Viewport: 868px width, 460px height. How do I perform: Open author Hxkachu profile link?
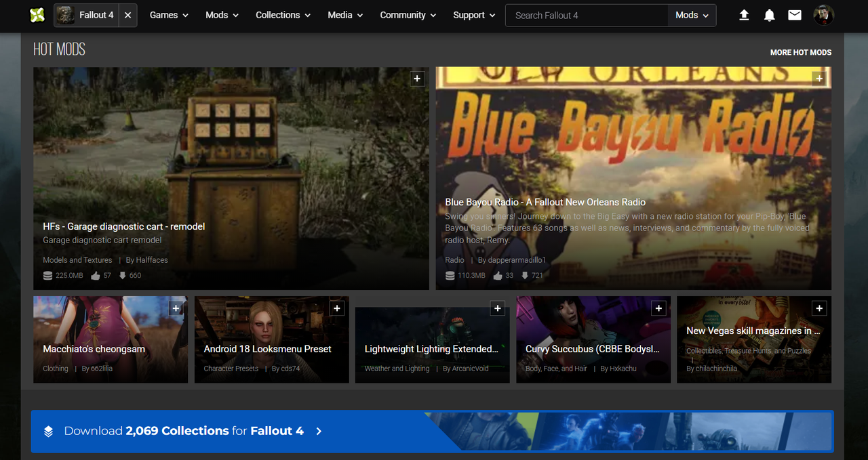click(x=623, y=369)
